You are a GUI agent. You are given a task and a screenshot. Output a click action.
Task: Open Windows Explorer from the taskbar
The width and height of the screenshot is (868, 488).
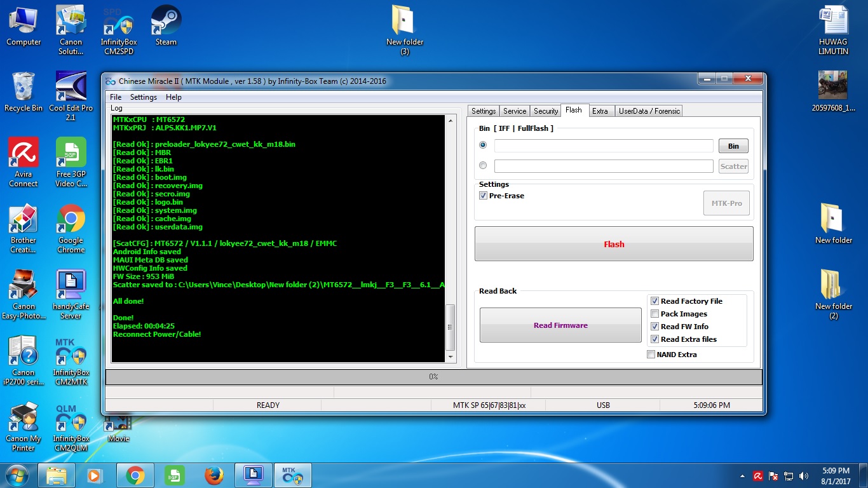click(56, 475)
